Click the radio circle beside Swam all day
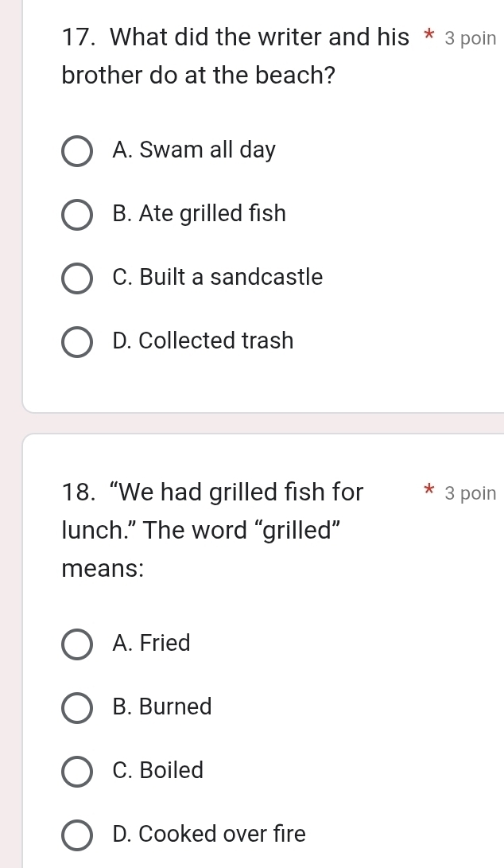The height and width of the screenshot is (868, 504). pos(77,151)
